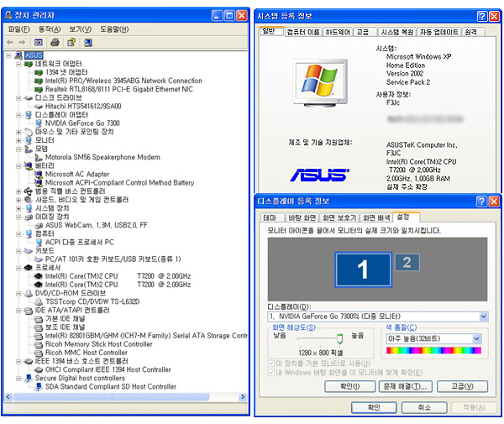
Task: Click the ACPI-Compliant Control Method Battery icon
Action: (39, 183)
